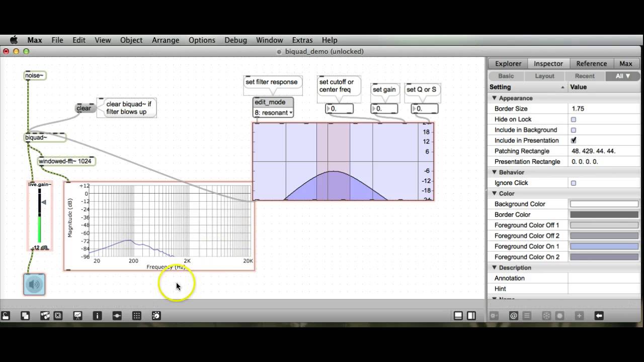Image resolution: width=644 pixels, height=362 pixels.
Task: Select the windowed-fft~ 1024 object
Action: (x=66, y=161)
